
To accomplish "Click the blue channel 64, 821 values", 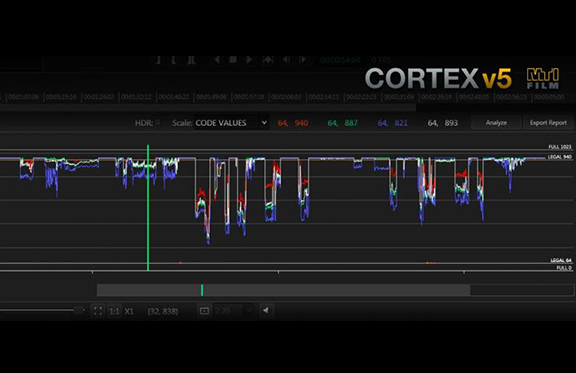I will pyautogui.click(x=392, y=123).
